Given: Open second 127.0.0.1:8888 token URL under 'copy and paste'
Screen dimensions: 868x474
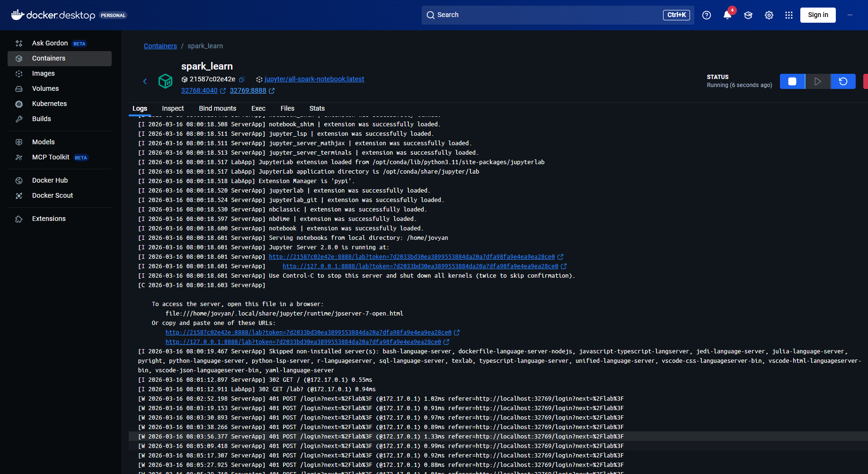Looking at the screenshot, I should [303, 342].
